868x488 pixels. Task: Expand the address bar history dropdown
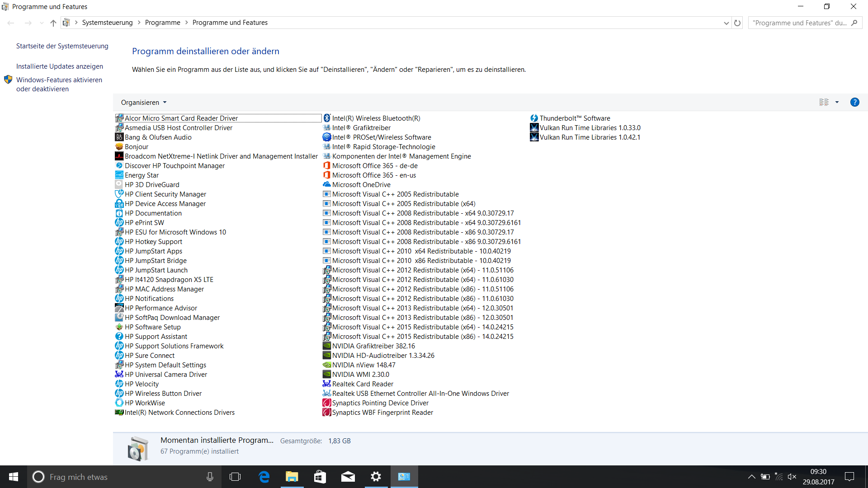tap(726, 23)
